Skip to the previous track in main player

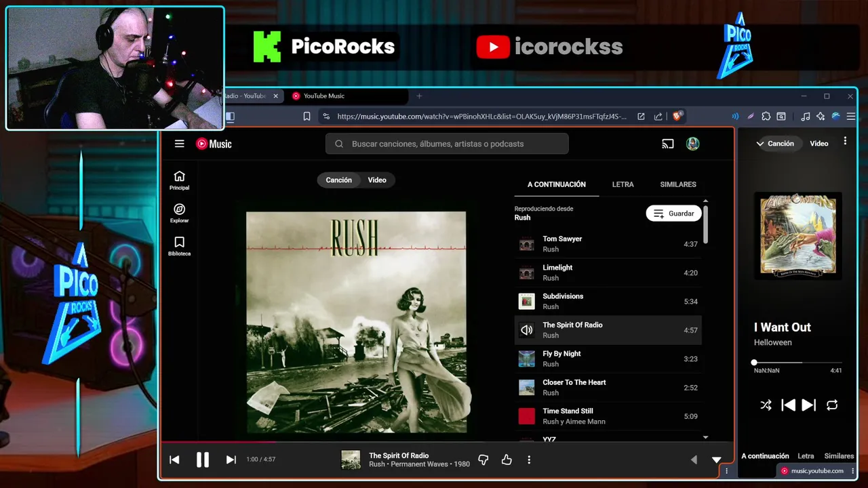tap(174, 460)
